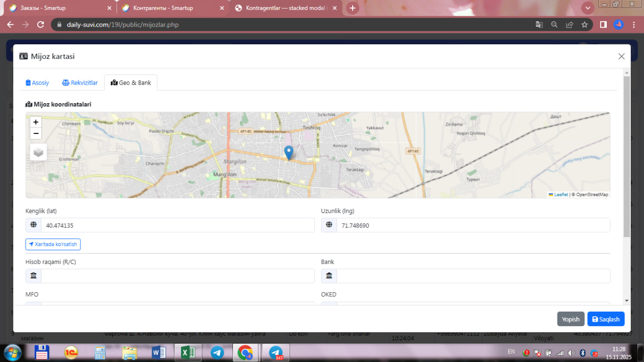Switch to the Asosiy tab
The height and width of the screenshot is (362, 644).
coord(38,83)
